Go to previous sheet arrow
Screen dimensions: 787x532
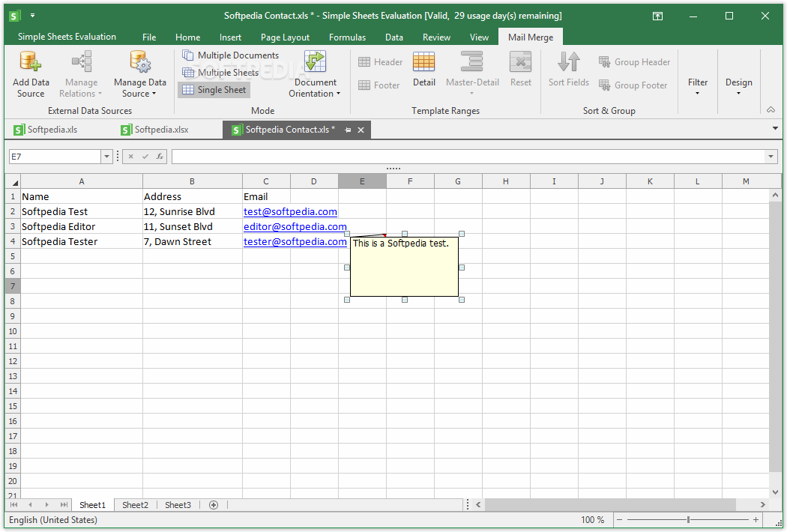pos(30,505)
